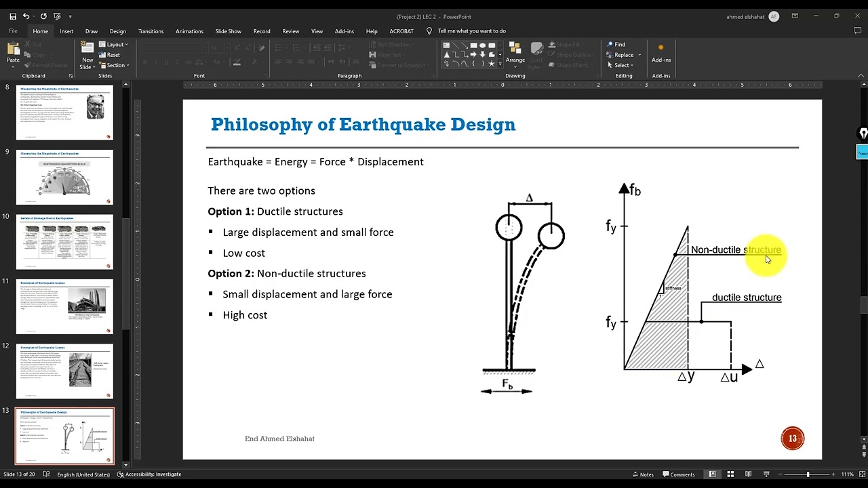This screenshot has height=488, width=868.
Task: Select slide 12 thumbnail
Action: pyautogui.click(x=64, y=371)
